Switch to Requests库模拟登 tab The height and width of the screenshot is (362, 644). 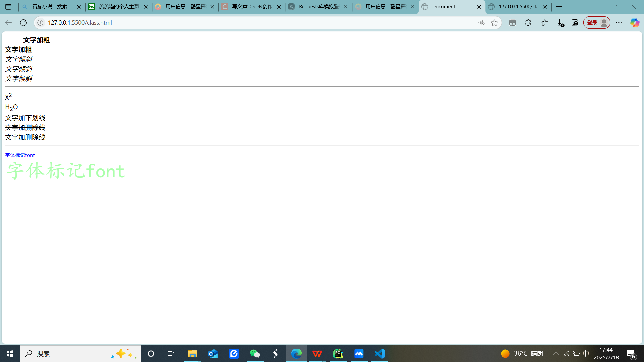(x=319, y=7)
